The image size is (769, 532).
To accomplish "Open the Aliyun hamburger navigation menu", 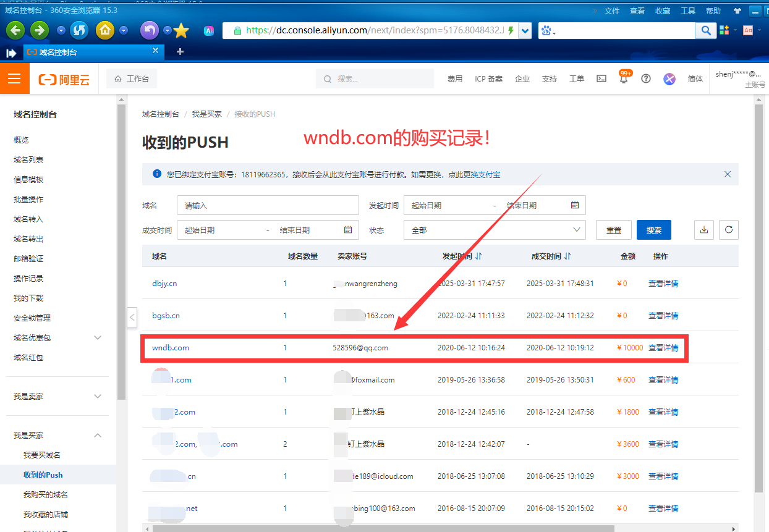I will pos(15,79).
